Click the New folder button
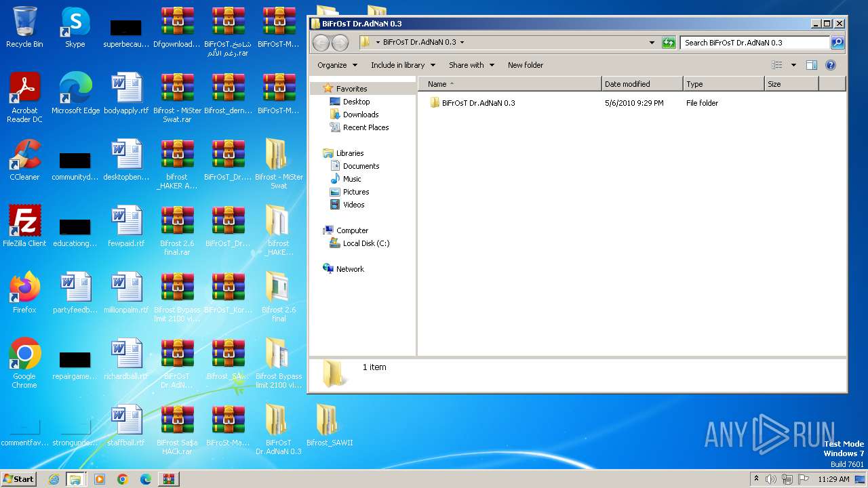 526,65
